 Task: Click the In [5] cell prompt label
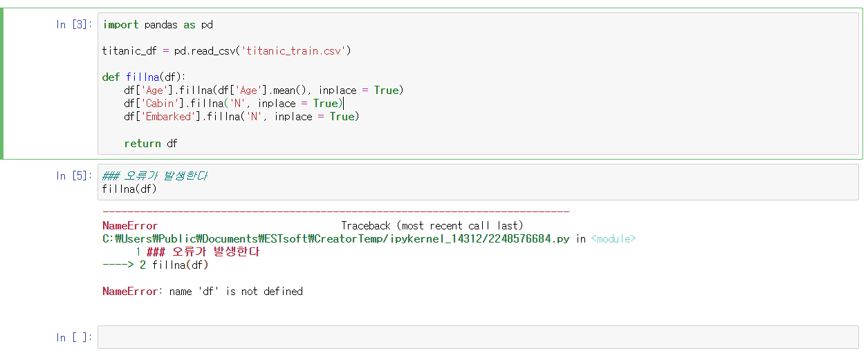coord(73,176)
